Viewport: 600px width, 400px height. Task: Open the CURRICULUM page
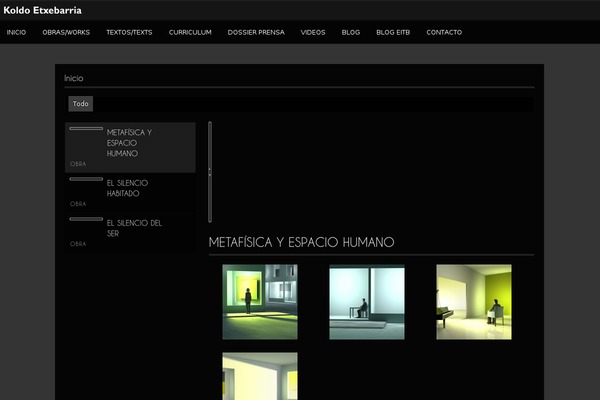click(190, 33)
